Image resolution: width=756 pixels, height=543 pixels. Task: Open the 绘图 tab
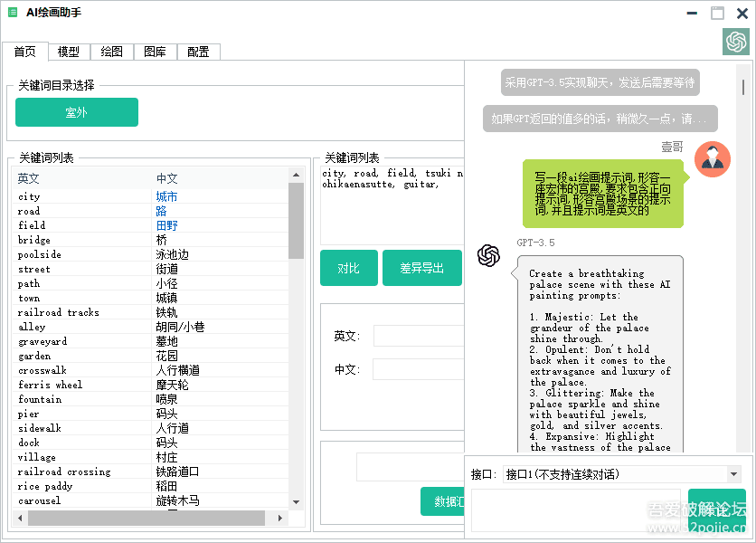tap(112, 52)
